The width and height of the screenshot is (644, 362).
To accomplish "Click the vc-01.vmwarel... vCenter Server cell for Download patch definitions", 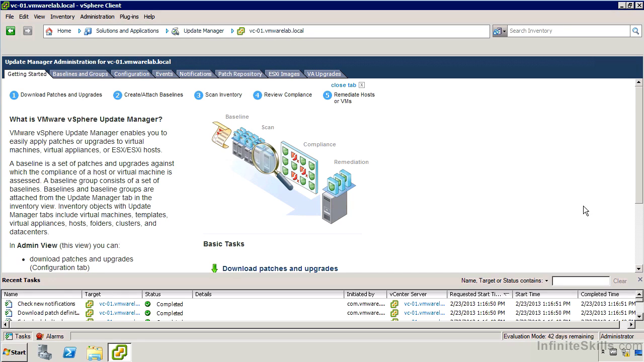I will point(424,313).
